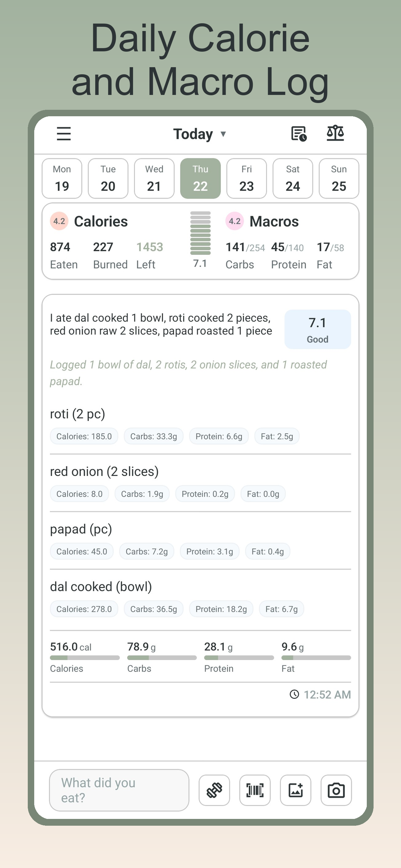Add food from gallery image
401x868 pixels.
pyautogui.click(x=295, y=790)
